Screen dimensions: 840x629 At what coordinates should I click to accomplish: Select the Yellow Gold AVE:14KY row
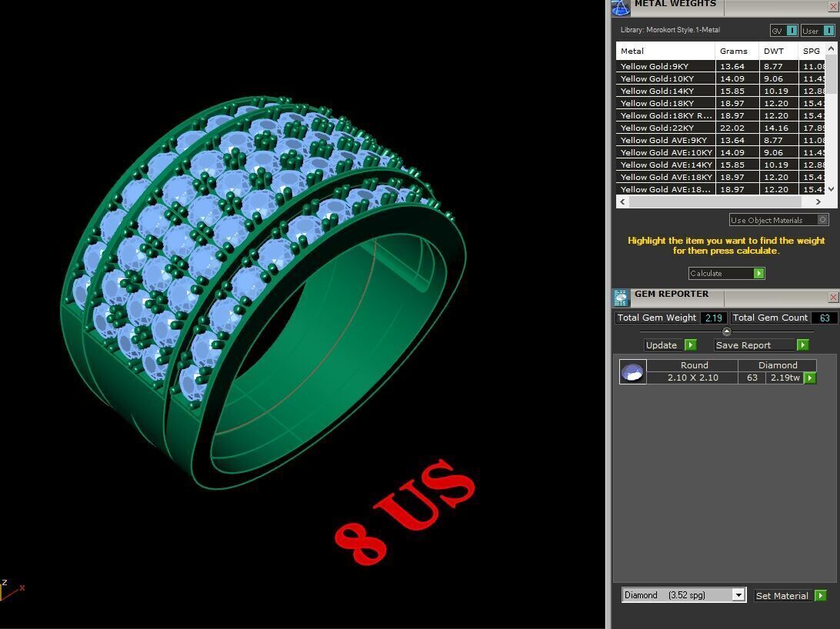click(721, 165)
